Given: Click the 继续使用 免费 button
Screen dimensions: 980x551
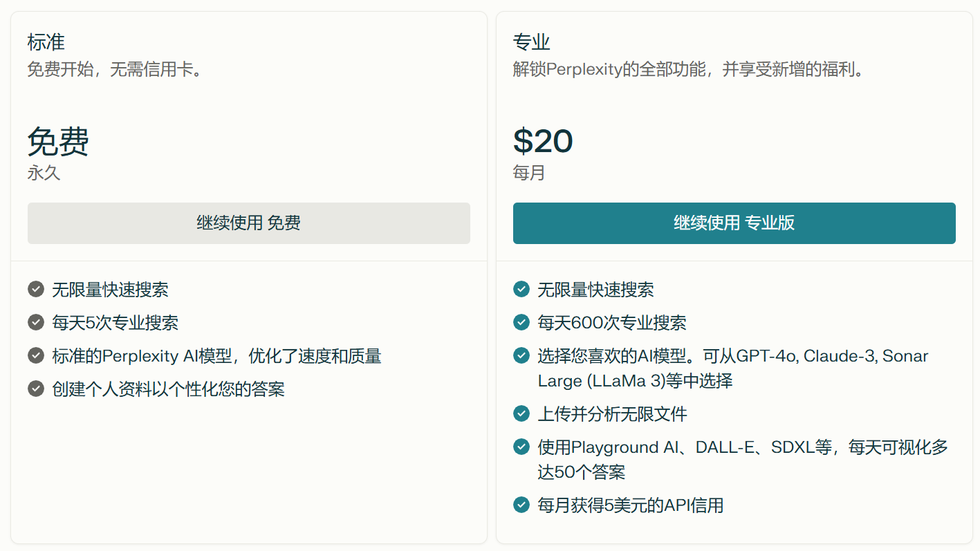Looking at the screenshot, I should click(248, 223).
